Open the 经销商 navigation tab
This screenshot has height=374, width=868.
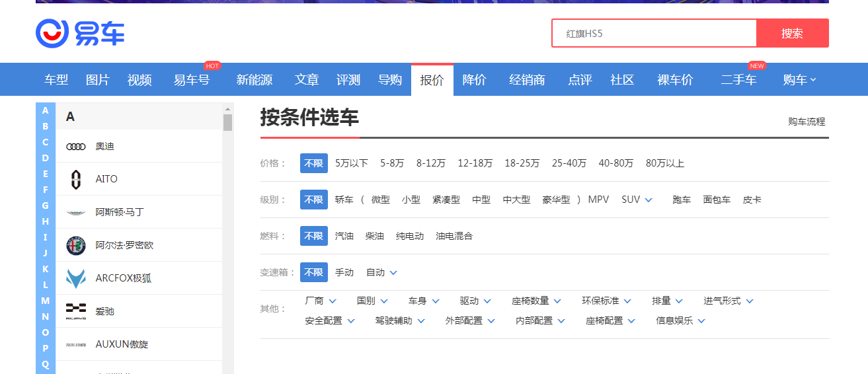[x=527, y=80]
